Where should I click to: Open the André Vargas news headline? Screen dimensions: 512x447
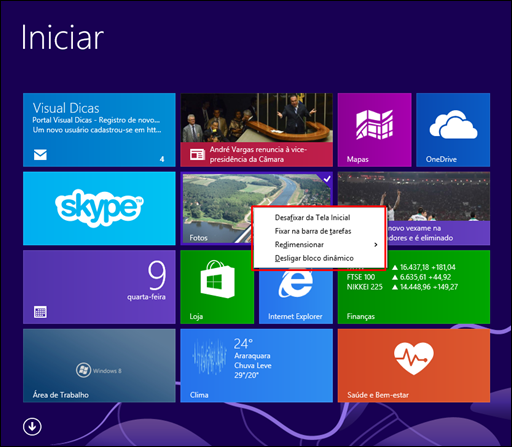(258, 154)
